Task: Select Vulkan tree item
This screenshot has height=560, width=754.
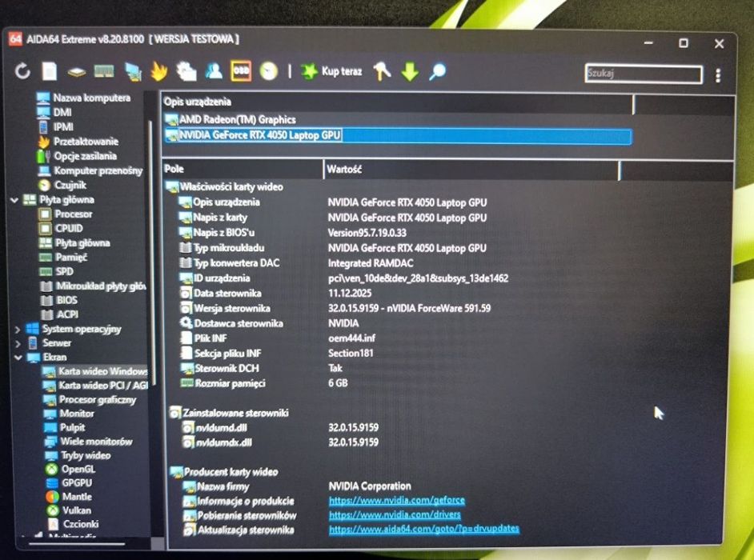Action: 68,510
